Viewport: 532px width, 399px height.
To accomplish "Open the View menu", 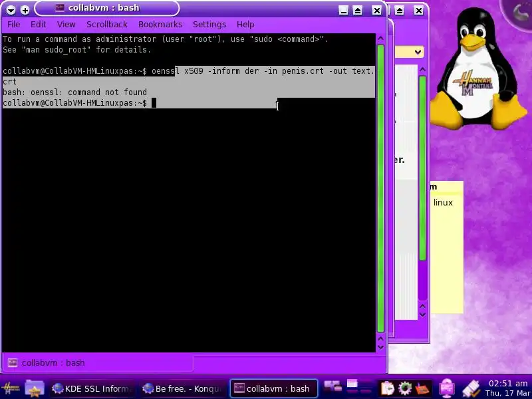I will (x=66, y=25).
